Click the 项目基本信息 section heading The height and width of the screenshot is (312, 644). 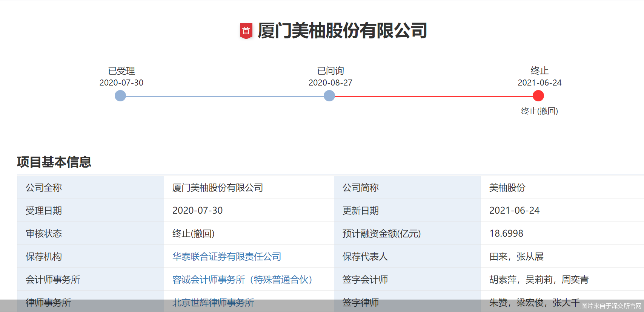[54, 162]
